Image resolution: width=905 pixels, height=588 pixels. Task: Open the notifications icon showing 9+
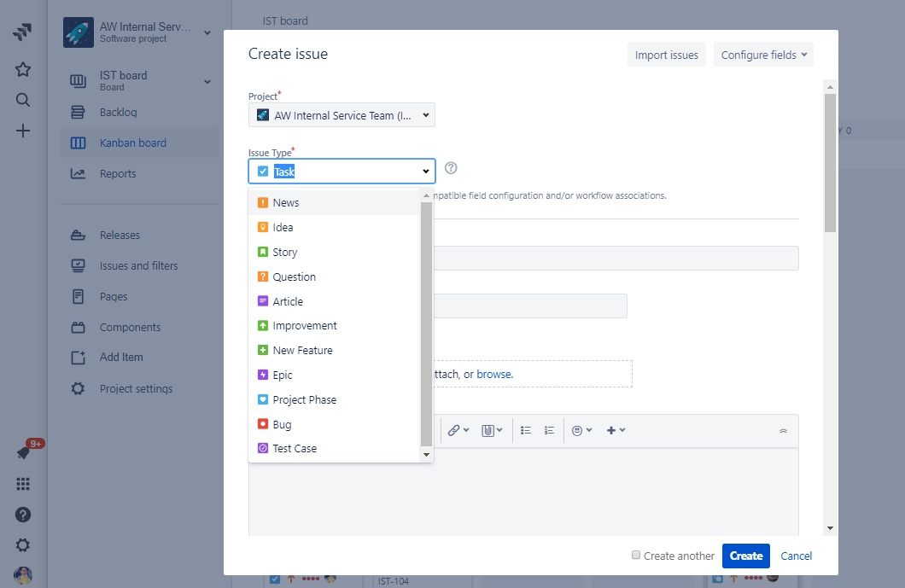(x=22, y=451)
